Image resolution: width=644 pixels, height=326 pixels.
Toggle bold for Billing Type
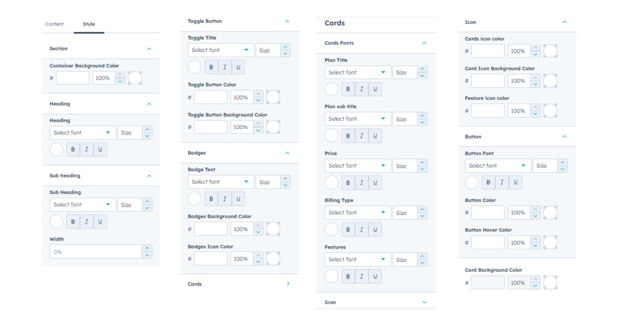[x=348, y=229]
